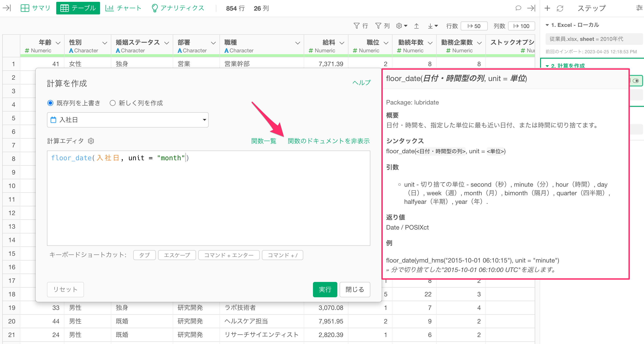This screenshot has height=344, width=644.
Task: Open 性別 column menu chevron
Action: pos(105,43)
